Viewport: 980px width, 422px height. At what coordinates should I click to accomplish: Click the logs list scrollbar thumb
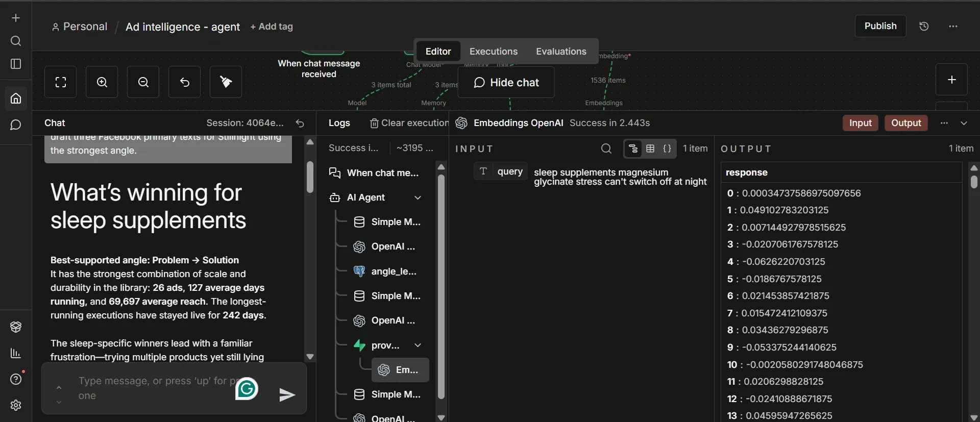pos(442,287)
